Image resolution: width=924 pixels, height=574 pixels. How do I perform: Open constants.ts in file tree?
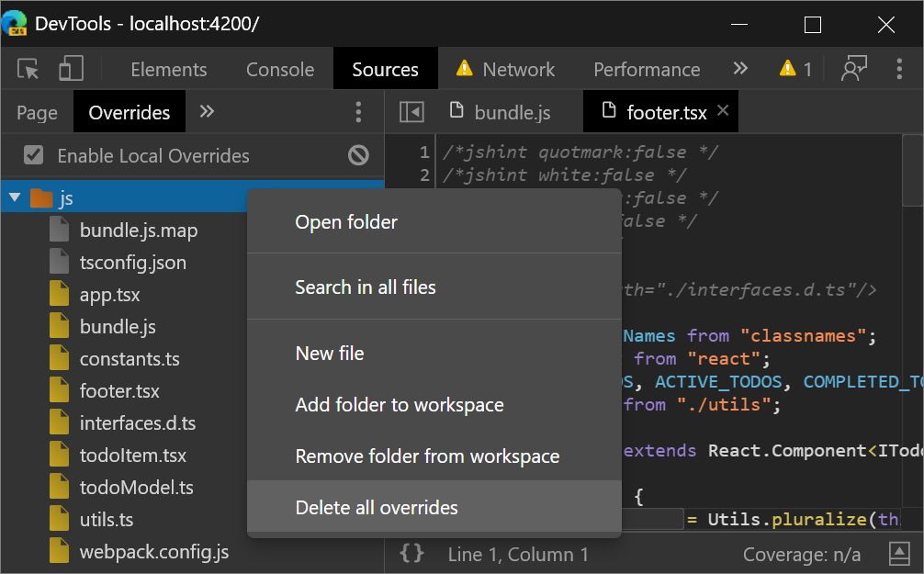[130, 359]
